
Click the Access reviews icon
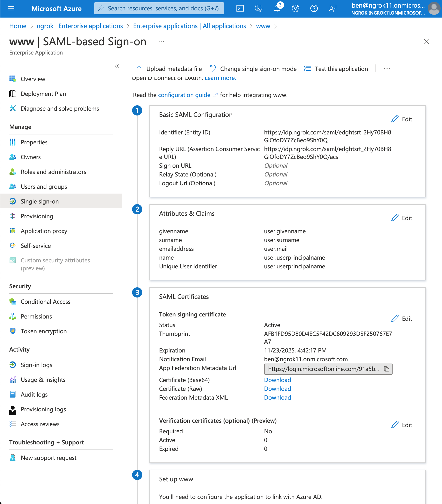click(12, 424)
